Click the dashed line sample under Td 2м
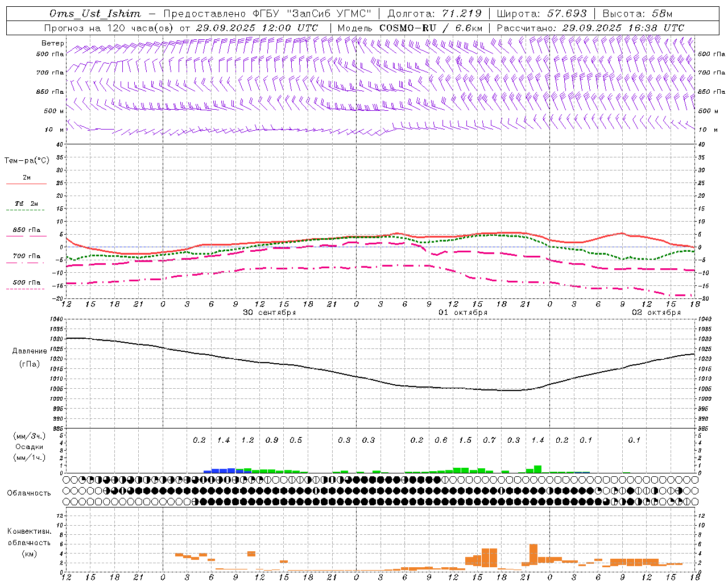The image size is (728, 582). click(26, 210)
